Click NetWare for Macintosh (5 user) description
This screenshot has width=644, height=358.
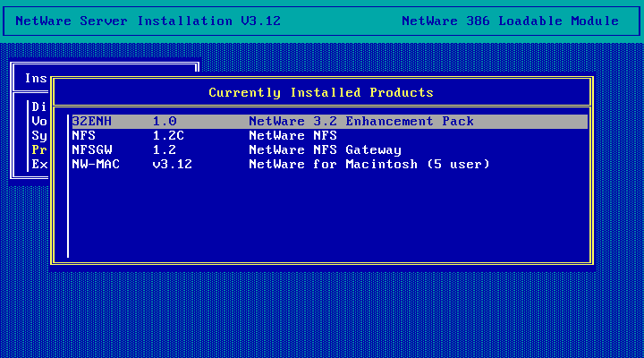tap(369, 165)
